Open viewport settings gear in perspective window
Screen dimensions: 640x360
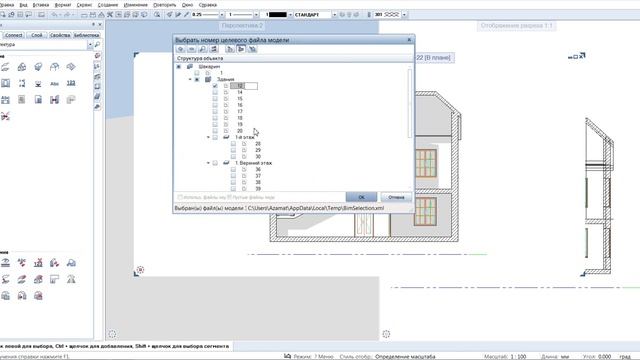click(112, 334)
